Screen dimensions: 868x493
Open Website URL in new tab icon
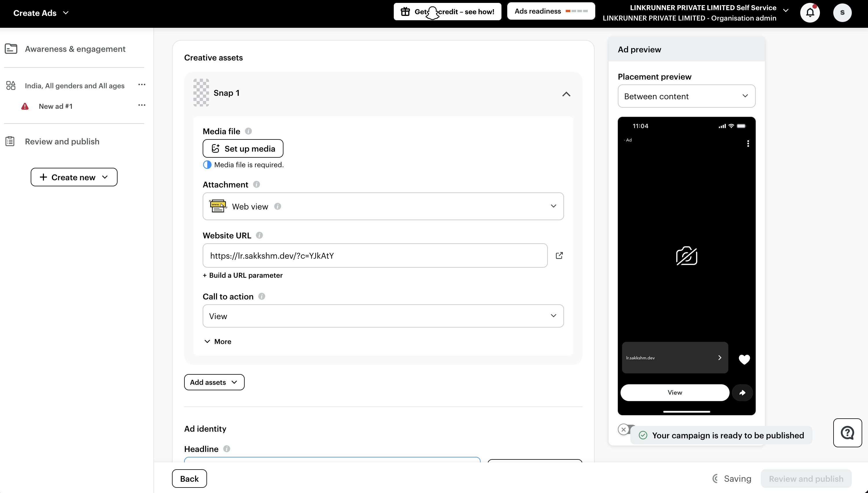point(559,256)
